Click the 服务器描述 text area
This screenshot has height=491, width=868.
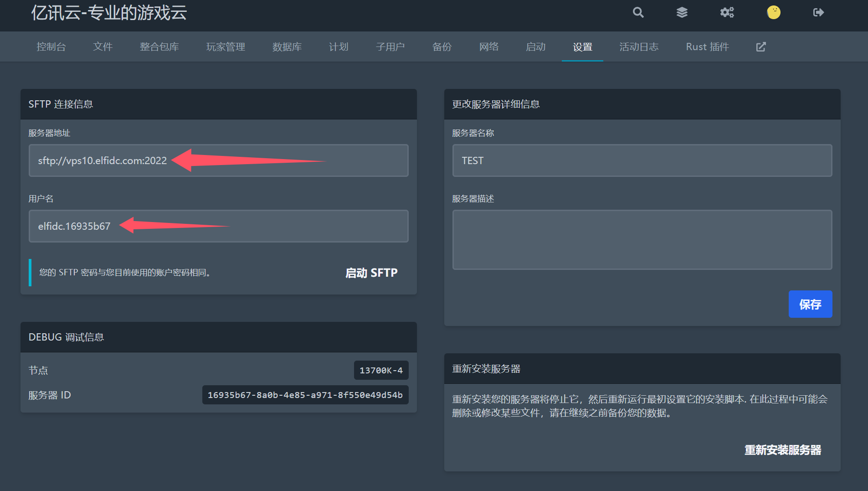click(642, 240)
